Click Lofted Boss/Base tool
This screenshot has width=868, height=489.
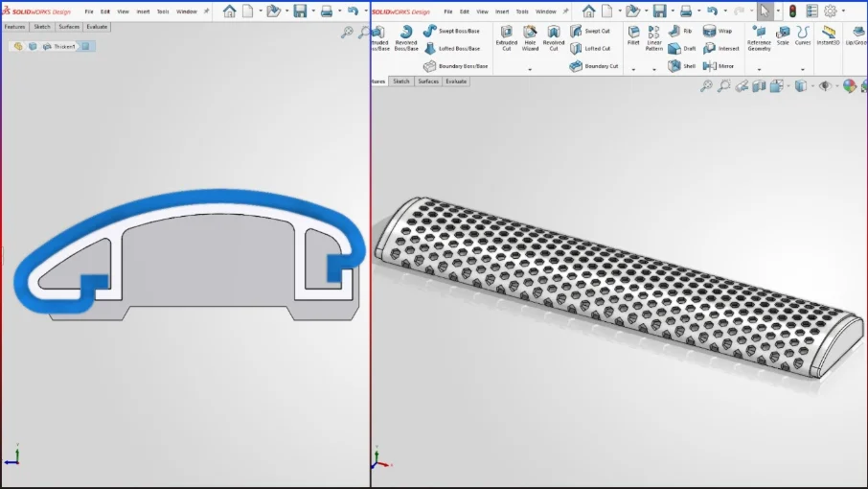tap(451, 48)
